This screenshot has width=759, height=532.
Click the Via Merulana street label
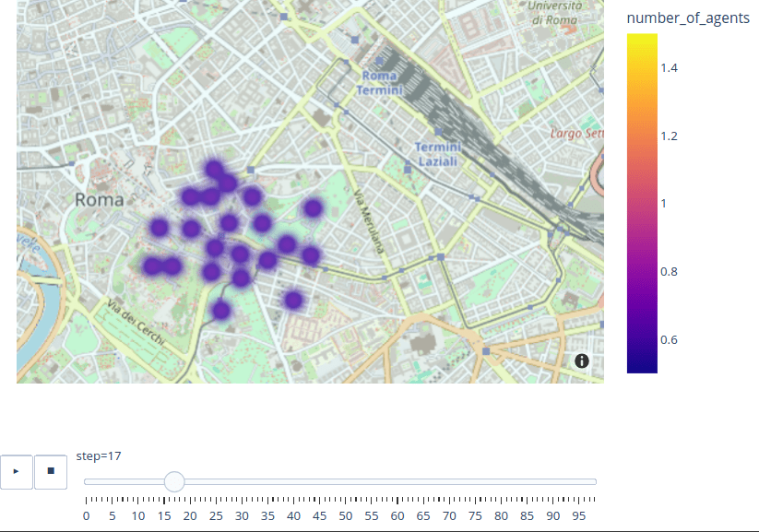click(367, 222)
